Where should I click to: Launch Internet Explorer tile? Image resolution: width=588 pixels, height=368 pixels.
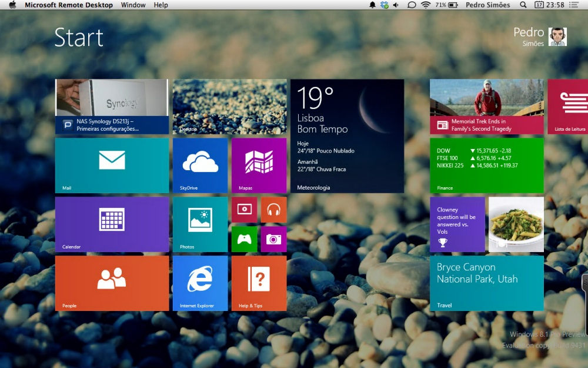(200, 284)
